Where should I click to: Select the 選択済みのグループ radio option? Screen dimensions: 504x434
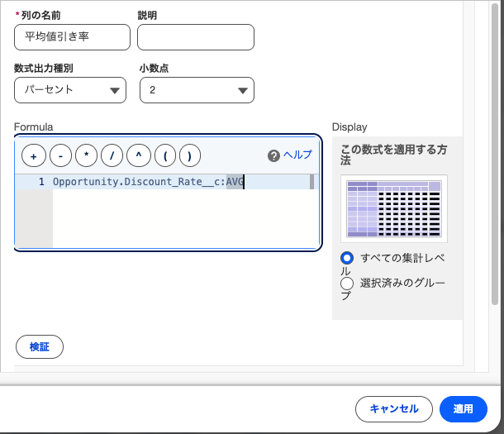coord(347,284)
